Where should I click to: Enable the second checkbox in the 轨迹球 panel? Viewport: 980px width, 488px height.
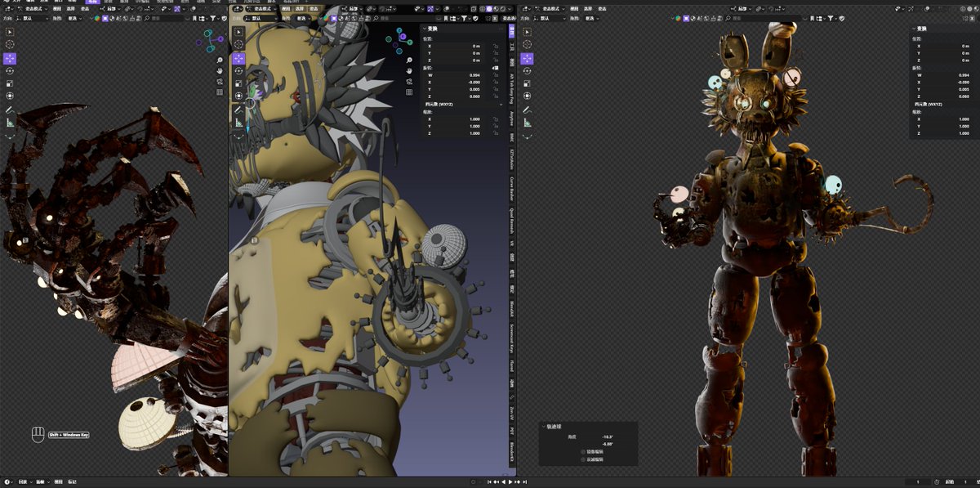coord(583,459)
